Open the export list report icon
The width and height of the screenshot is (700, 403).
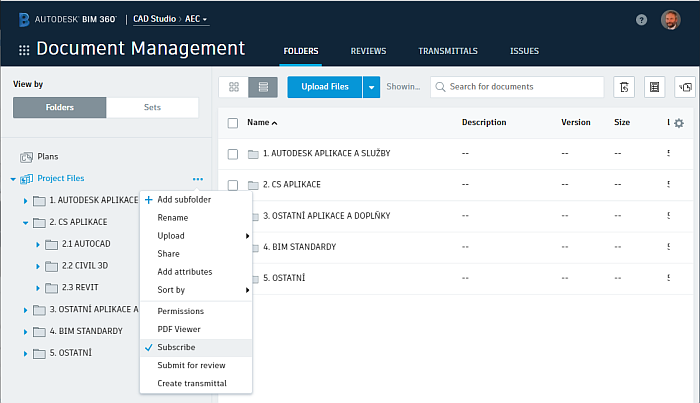[x=654, y=87]
